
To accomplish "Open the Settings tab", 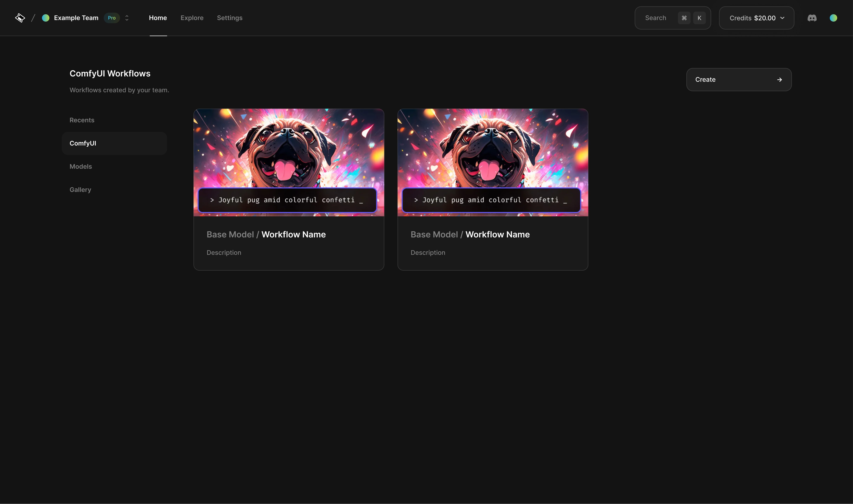I will click(230, 18).
